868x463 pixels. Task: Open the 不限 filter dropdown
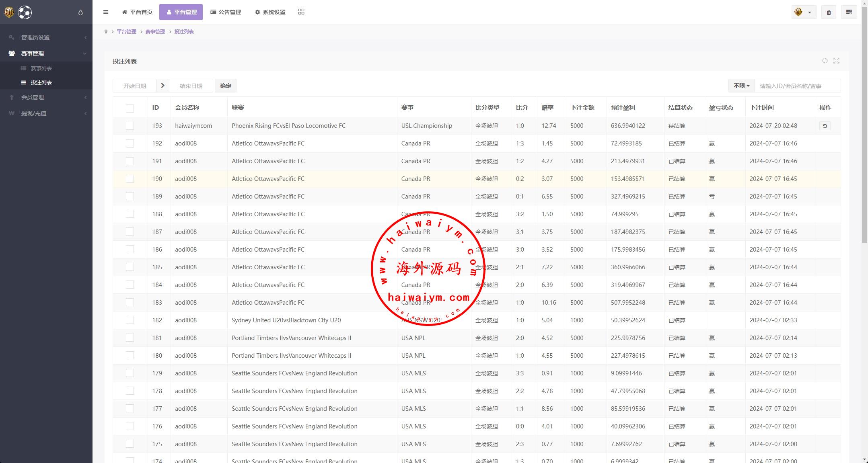tap(741, 86)
